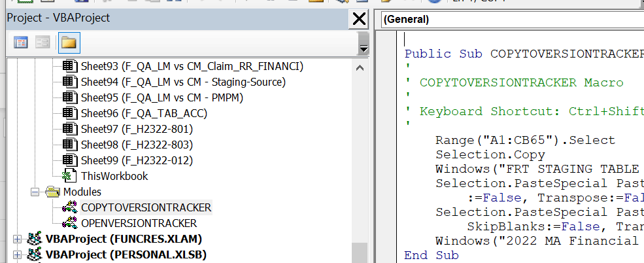Select Sheet97 (F_H2322-801)

coord(137,129)
